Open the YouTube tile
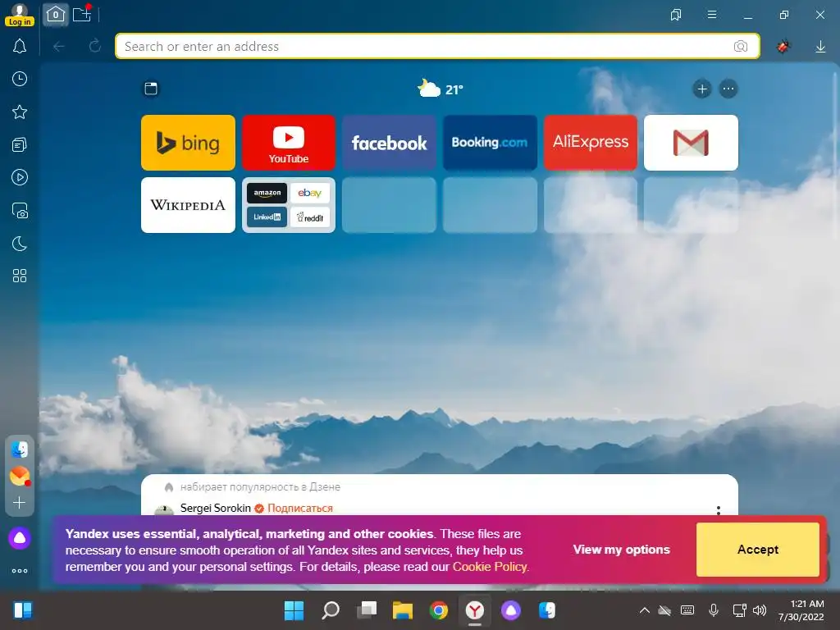This screenshot has width=840, height=630. pyautogui.click(x=289, y=143)
